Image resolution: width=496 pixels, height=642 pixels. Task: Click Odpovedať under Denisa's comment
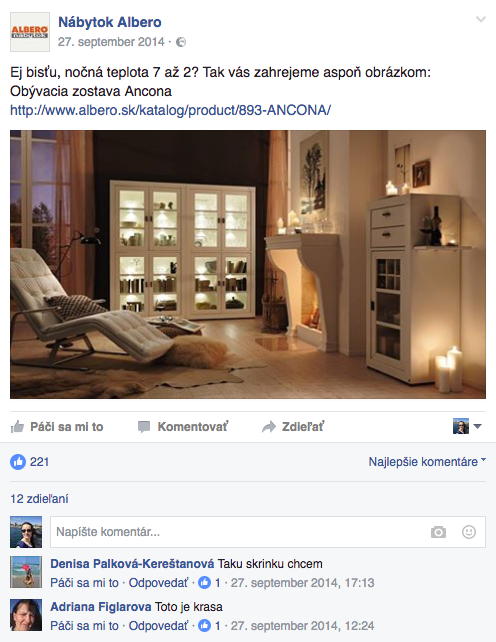(x=159, y=583)
